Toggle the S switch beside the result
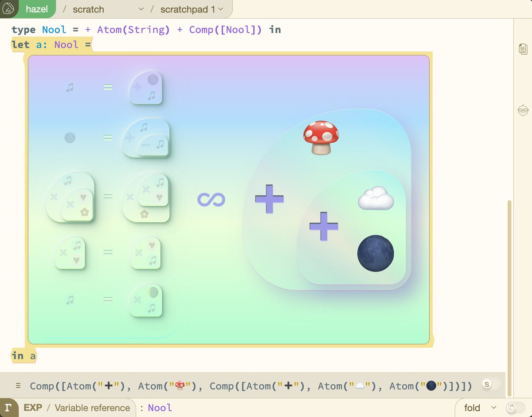 tap(491, 385)
